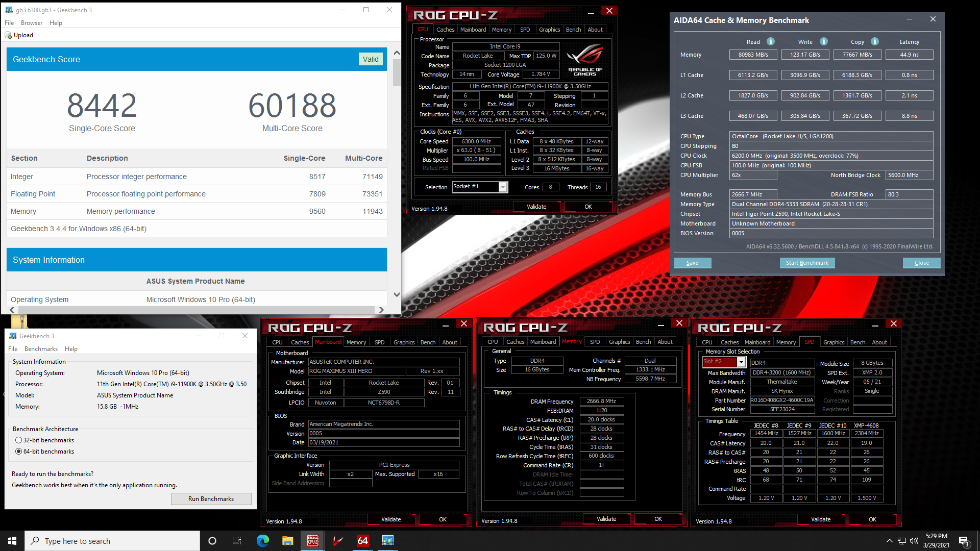Click the Upload icon in Geekbench toolbar
This screenshot has height=551, width=980.
coord(8,35)
